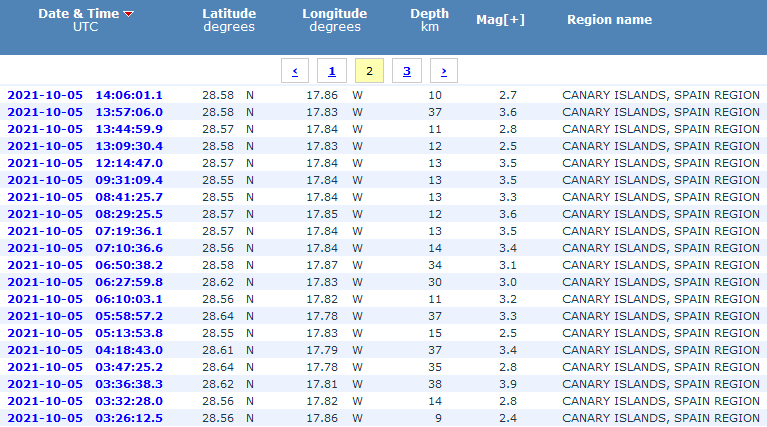The width and height of the screenshot is (767, 427).
Task: Open the 2021-10-05 03:26:12.5 earthquake entry
Action: [x=85, y=418]
